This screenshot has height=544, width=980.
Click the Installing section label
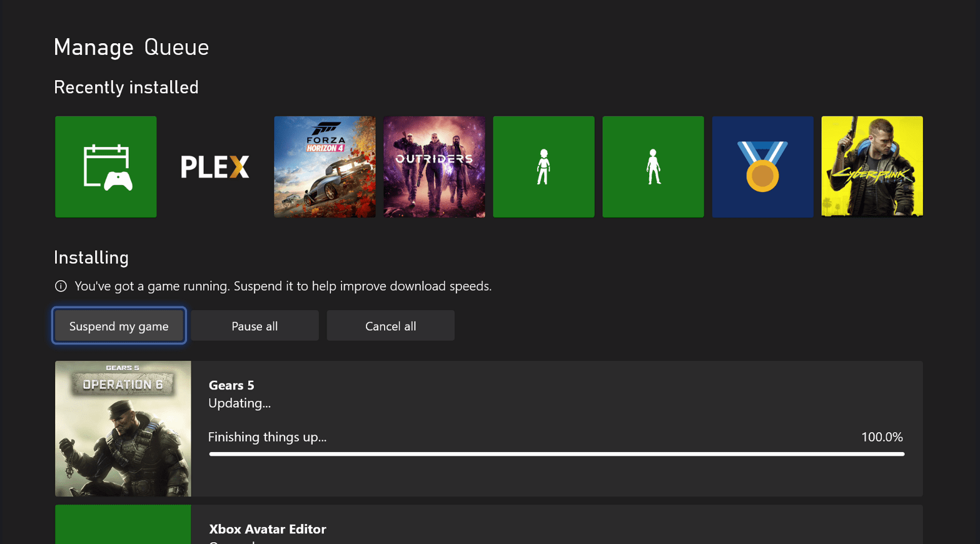pyautogui.click(x=91, y=257)
